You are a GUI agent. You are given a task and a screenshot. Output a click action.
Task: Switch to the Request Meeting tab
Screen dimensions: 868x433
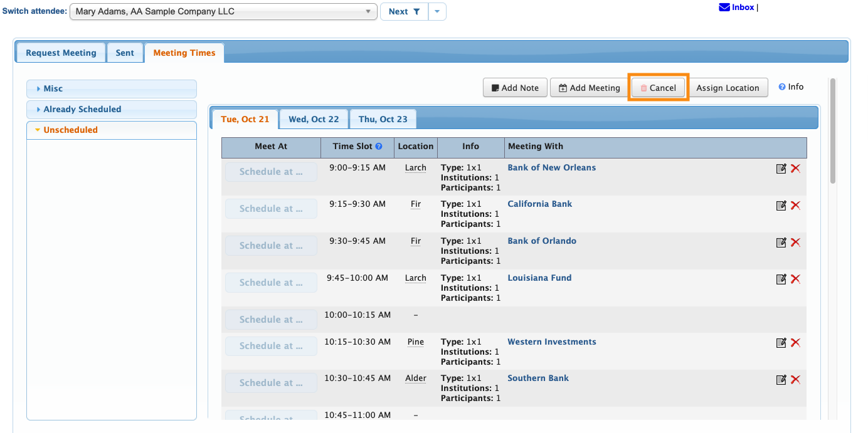61,53
